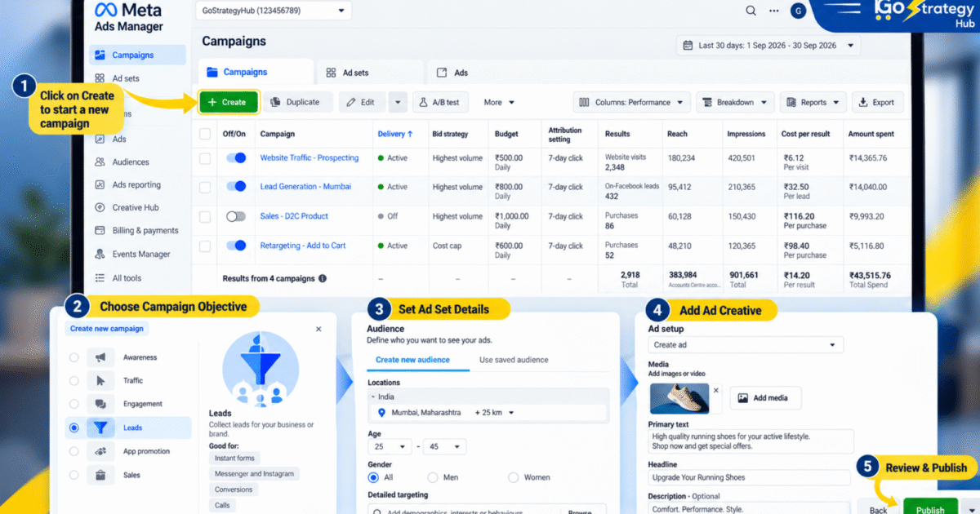Click the G account avatar

pos(798,11)
